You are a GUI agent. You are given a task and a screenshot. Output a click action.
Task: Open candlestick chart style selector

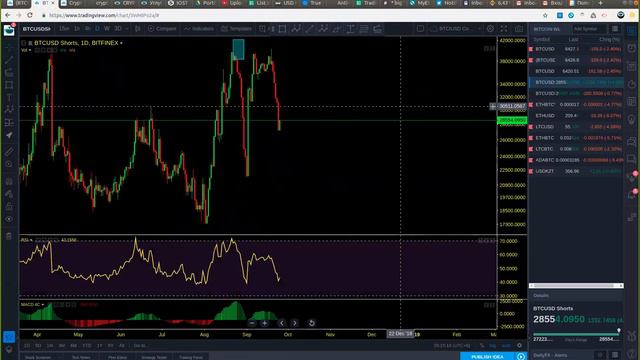pos(138,29)
